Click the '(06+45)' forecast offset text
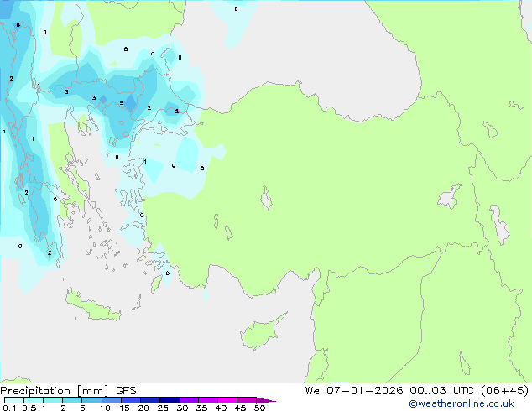This screenshot has height=411, width=532. point(505,390)
